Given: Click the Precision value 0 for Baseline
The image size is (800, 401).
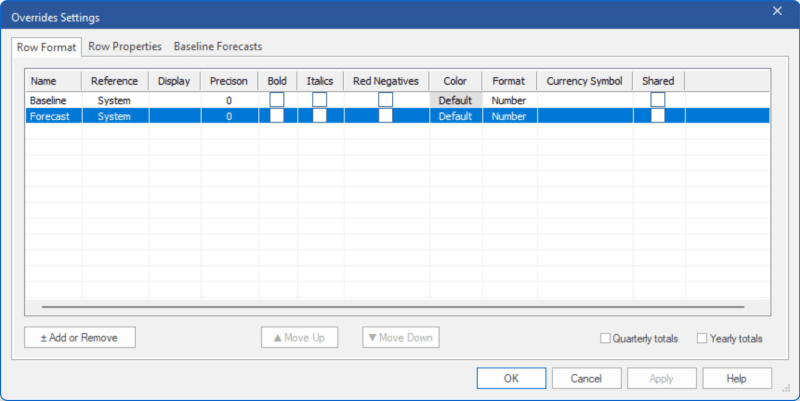Looking at the screenshot, I should click(x=229, y=100).
